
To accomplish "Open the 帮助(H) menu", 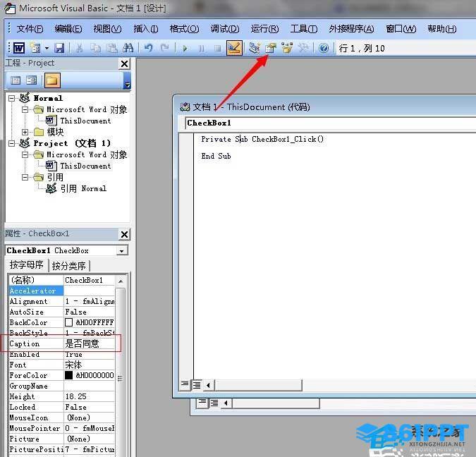I will pyautogui.click(x=442, y=29).
